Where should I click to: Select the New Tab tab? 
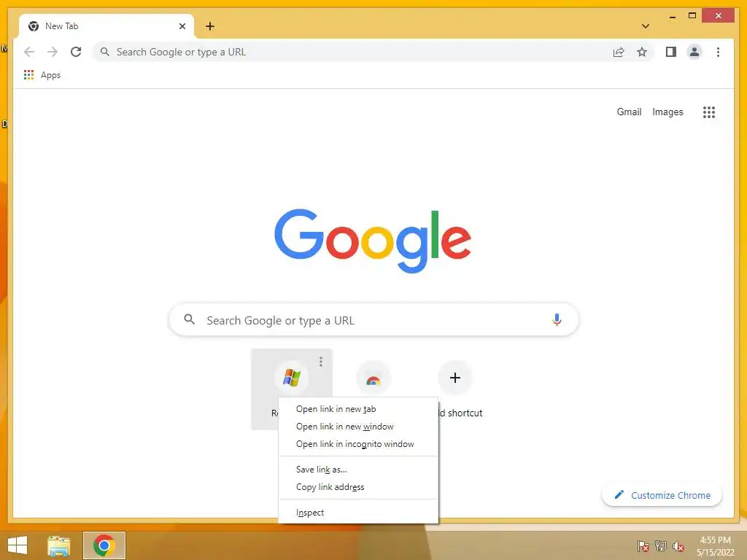coord(107,26)
